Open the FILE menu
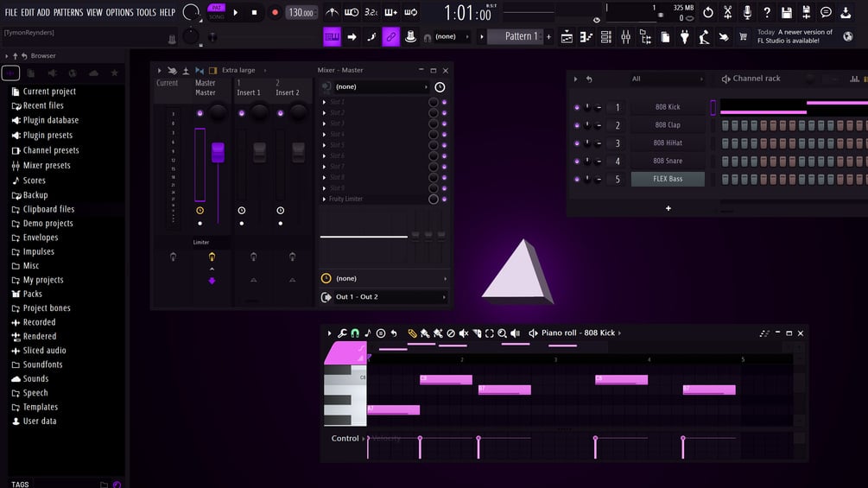The width and height of the screenshot is (868, 488). click(11, 12)
